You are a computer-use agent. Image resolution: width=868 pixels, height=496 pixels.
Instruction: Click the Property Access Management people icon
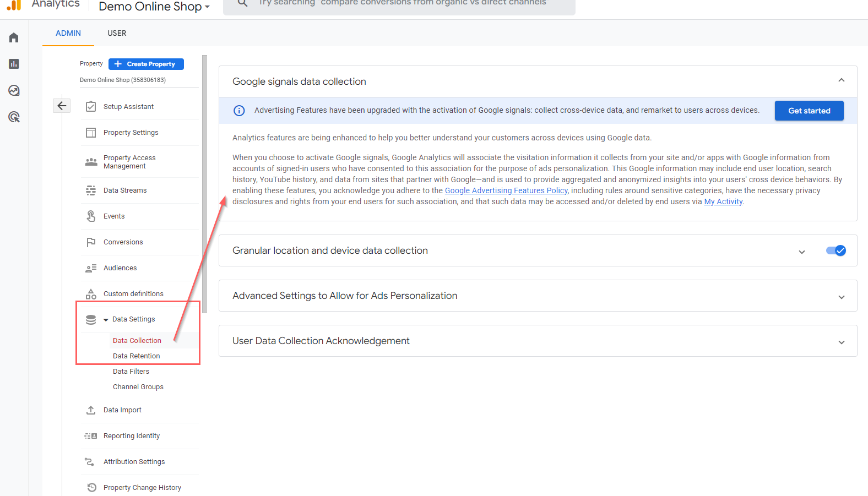point(91,162)
